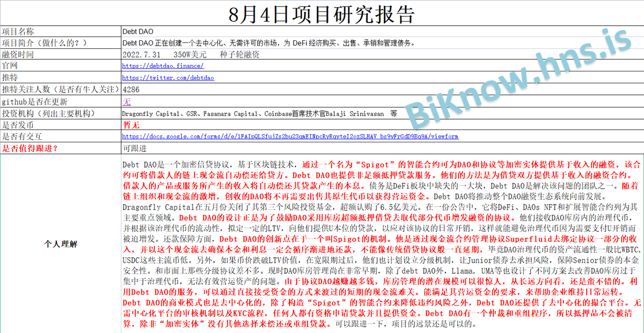Select the '融资时间' label cell

61,55
